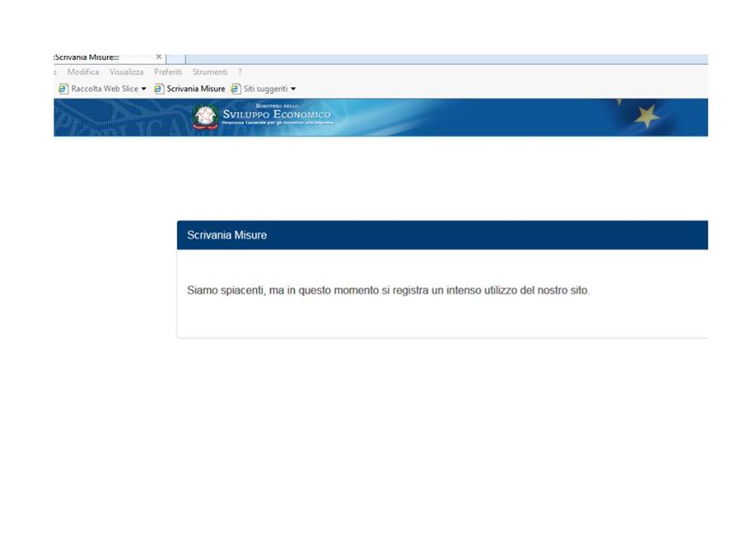Click the Siti suggeriti favorite icon
The width and height of the screenshot is (756, 534).
point(235,89)
